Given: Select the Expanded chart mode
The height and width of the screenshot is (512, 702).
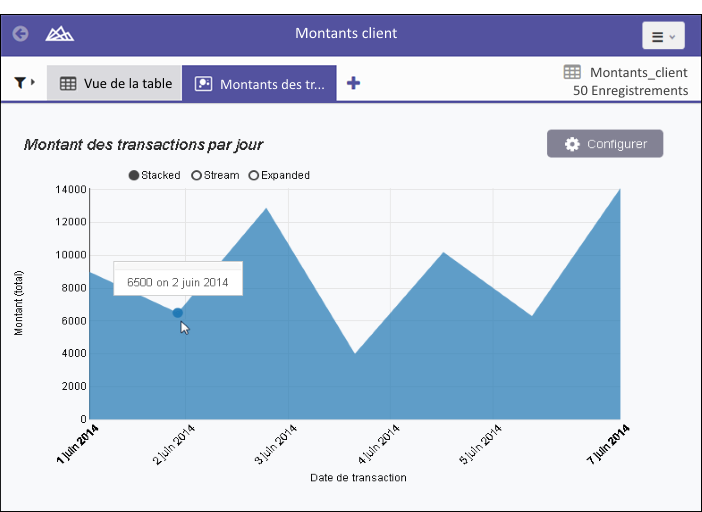Looking at the screenshot, I should pyautogui.click(x=254, y=175).
